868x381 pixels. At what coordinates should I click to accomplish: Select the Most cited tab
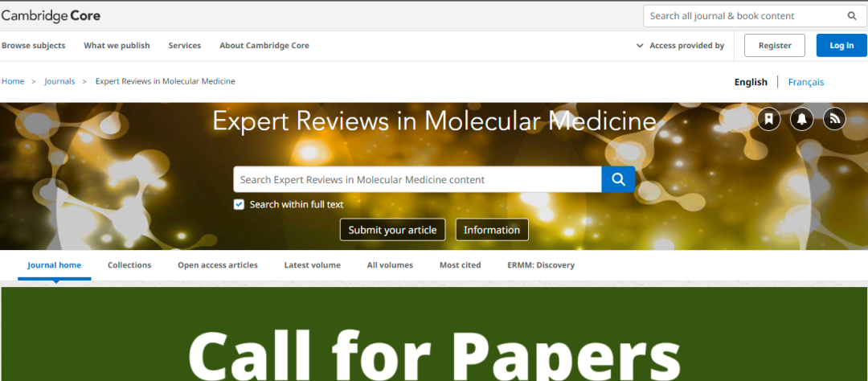click(x=460, y=265)
